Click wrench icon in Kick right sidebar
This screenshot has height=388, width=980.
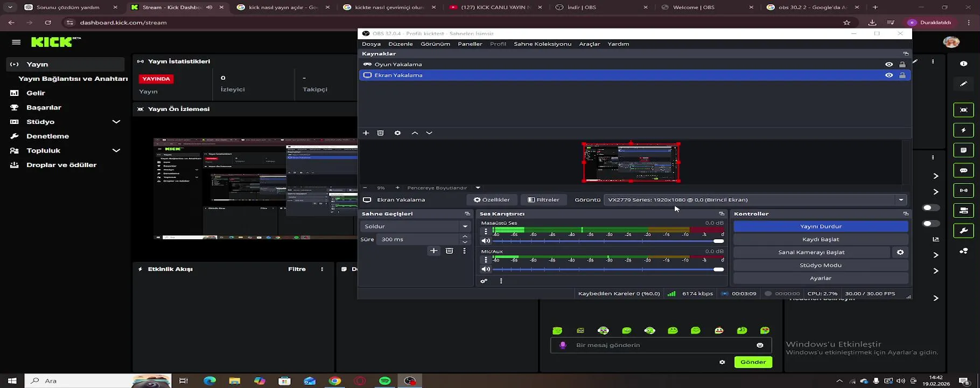[963, 231]
